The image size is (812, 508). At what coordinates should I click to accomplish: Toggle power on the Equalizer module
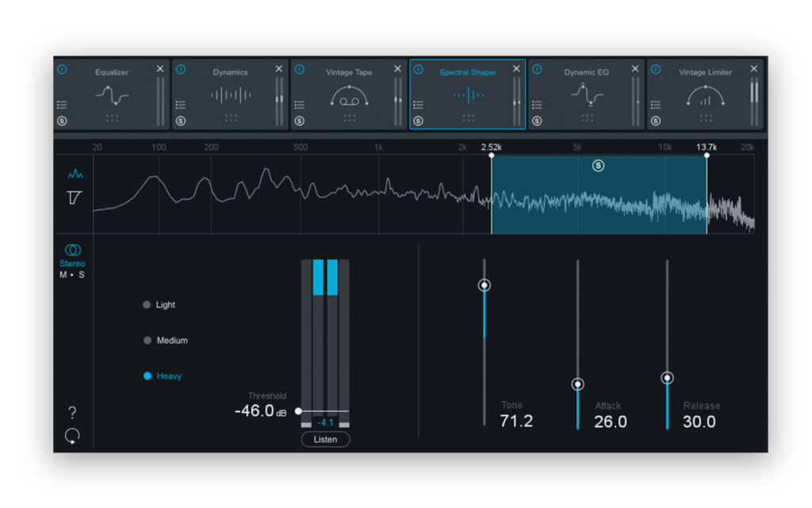point(62,69)
